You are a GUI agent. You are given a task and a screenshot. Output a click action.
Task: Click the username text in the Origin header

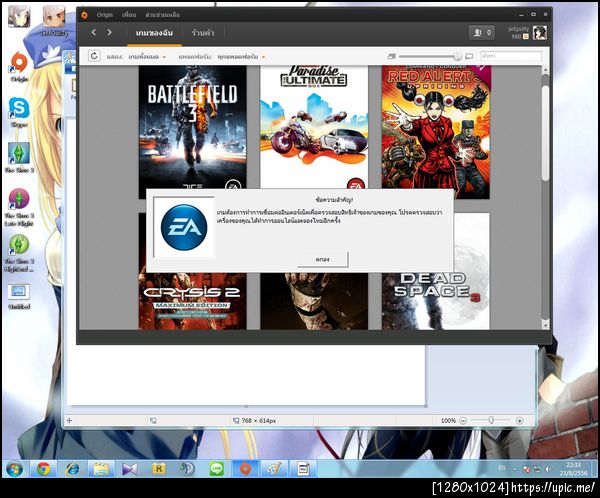[x=519, y=29]
